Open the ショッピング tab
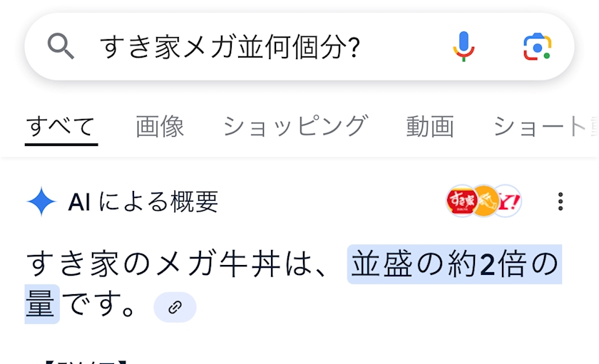599x364 pixels. pos(295,127)
